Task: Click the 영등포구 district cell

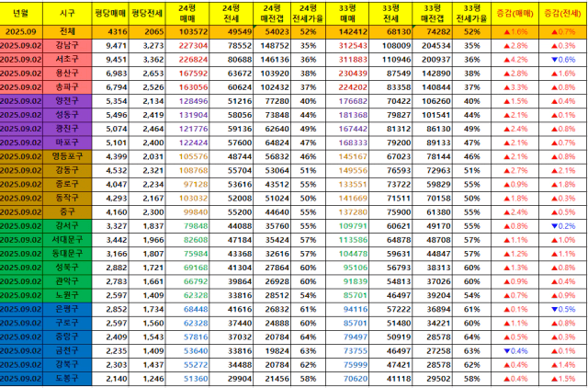Action: pos(67,157)
